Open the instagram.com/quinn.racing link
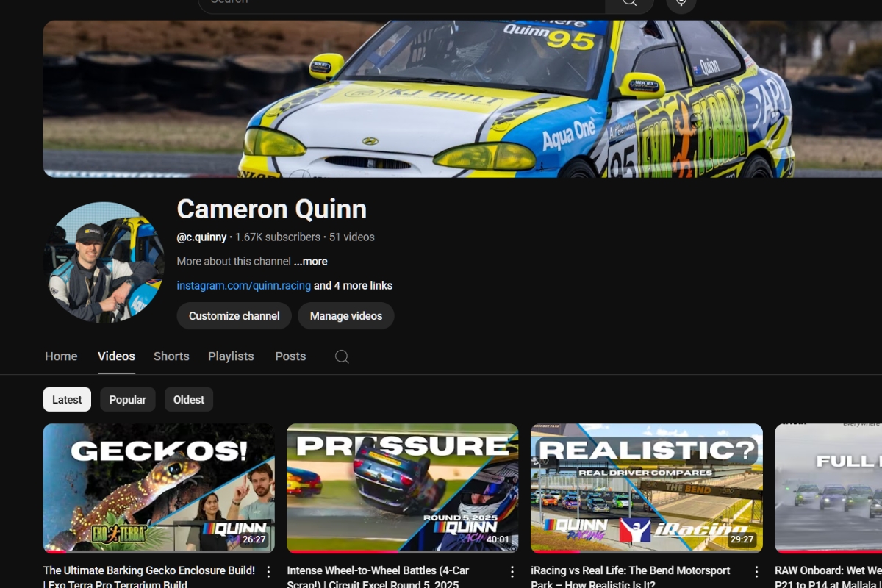 coord(244,286)
